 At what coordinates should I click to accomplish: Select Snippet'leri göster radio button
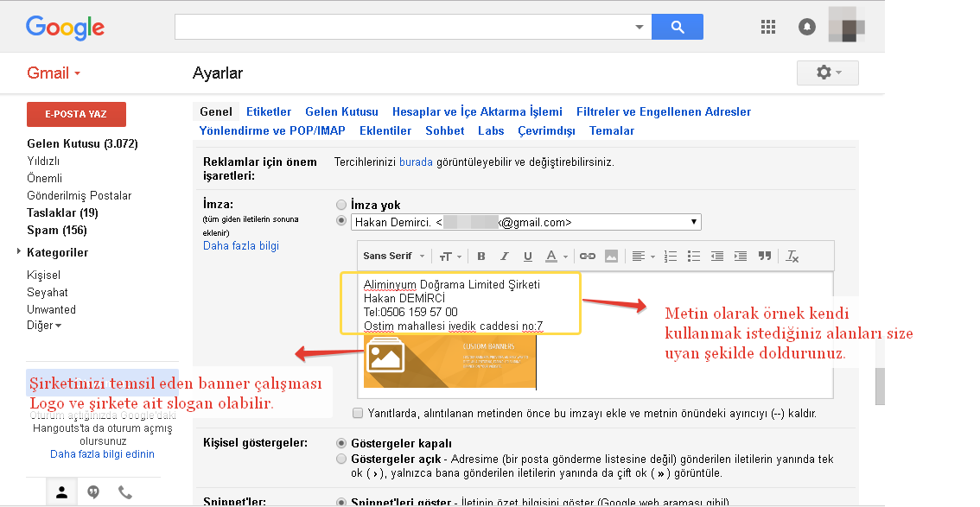point(341,501)
